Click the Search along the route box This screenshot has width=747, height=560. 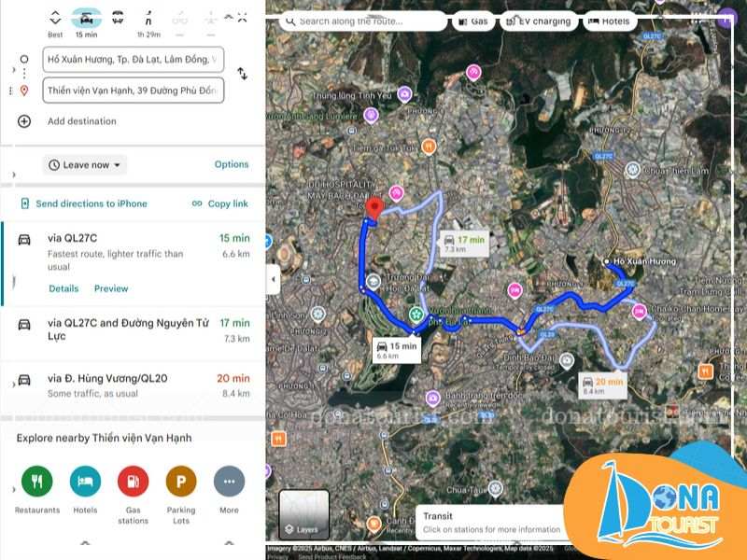click(363, 21)
